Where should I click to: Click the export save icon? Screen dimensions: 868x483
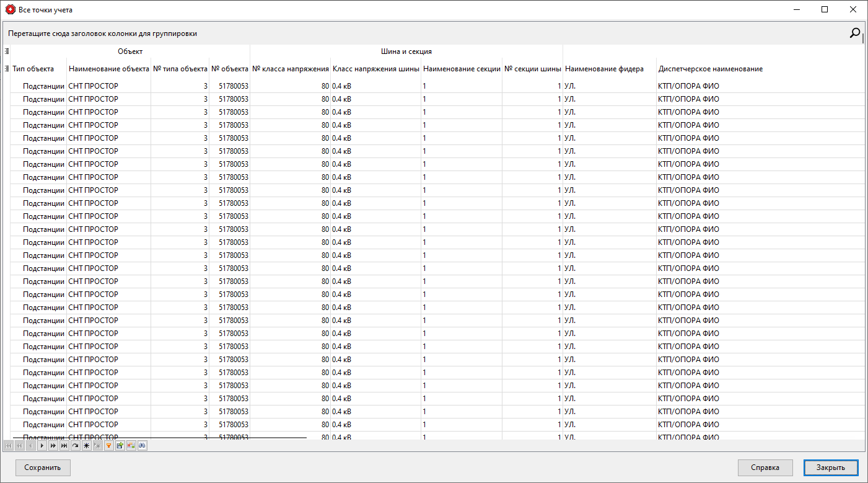click(x=120, y=445)
